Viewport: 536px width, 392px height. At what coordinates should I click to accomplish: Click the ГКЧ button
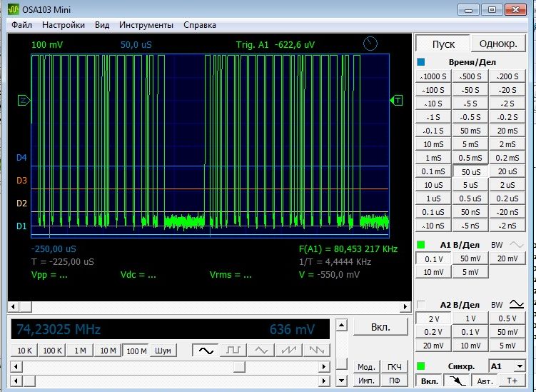395,367
